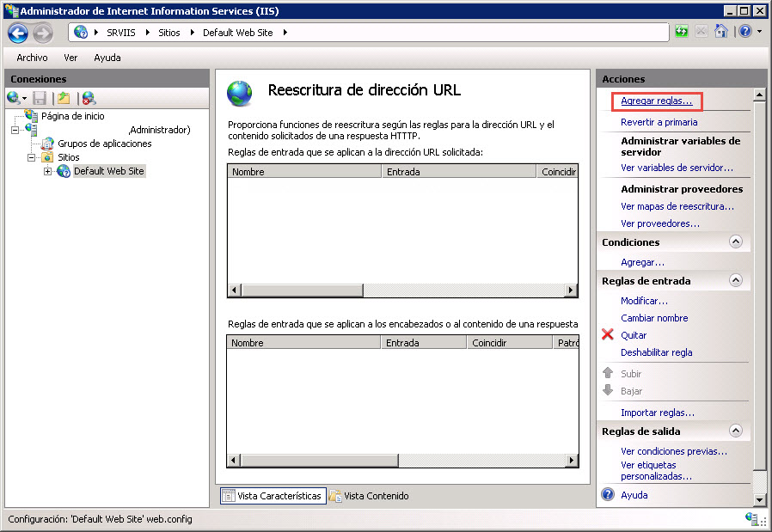Image resolution: width=772 pixels, height=532 pixels.
Task: Click the Create Connection globe icon in Conexiones
Action: (14, 98)
